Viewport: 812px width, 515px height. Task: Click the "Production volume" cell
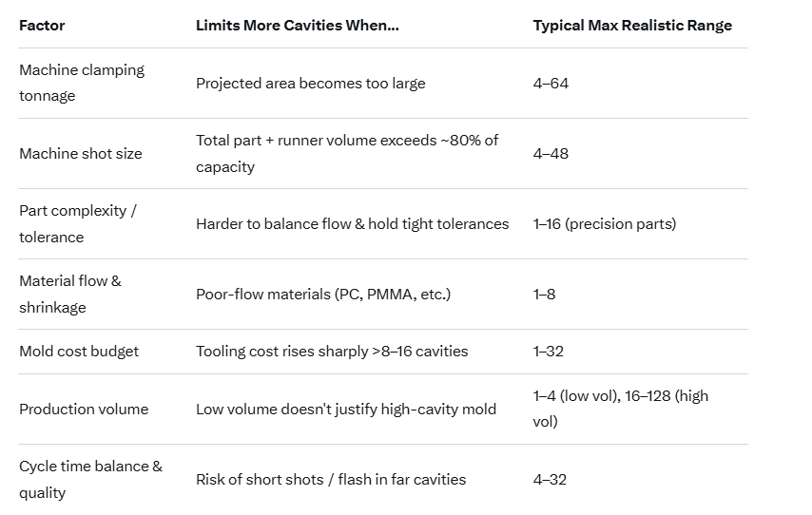(84, 410)
